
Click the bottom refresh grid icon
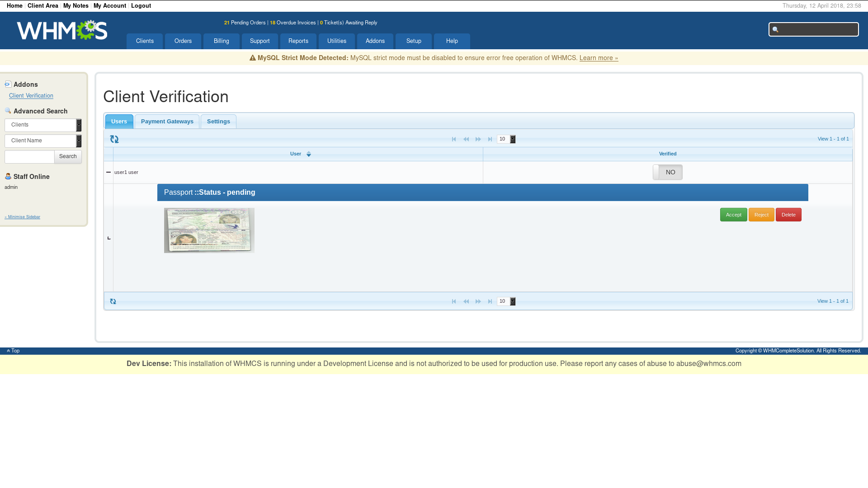pyautogui.click(x=113, y=301)
